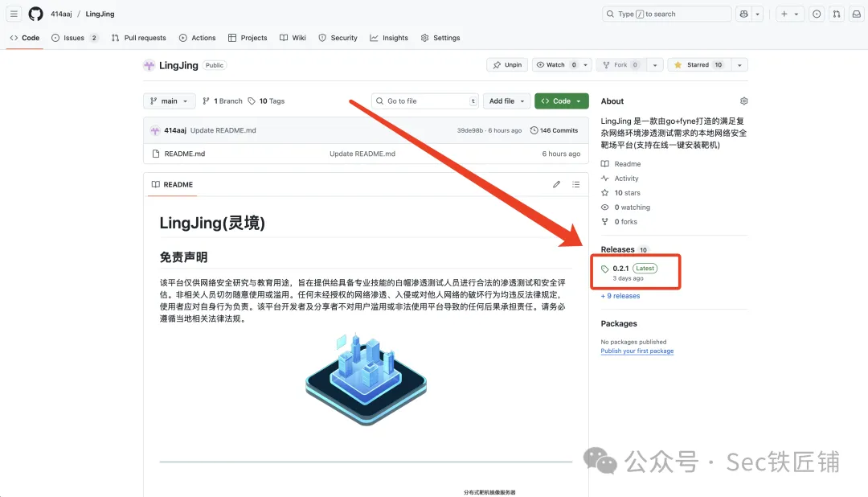
Task: Open the Insights tab
Action: (x=389, y=38)
